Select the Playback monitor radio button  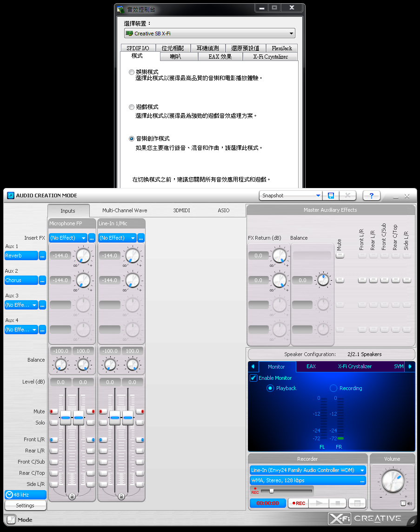coord(270,388)
